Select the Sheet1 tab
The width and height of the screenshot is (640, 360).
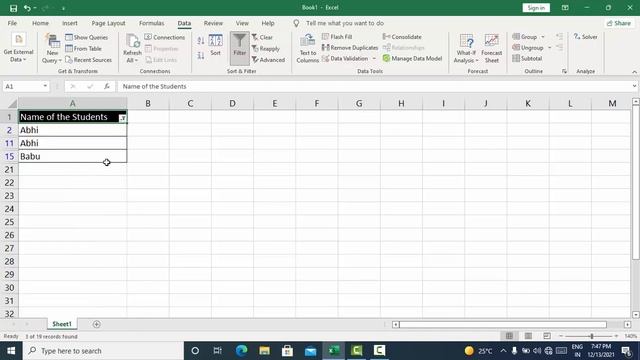pyautogui.click(x=62, y=324)
